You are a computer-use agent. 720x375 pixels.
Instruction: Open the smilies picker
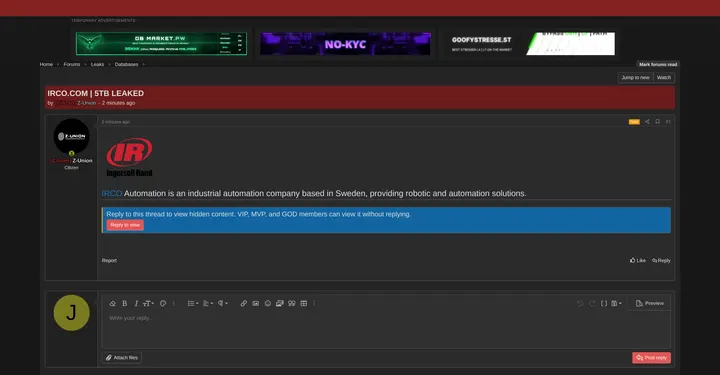pos(268,303)
